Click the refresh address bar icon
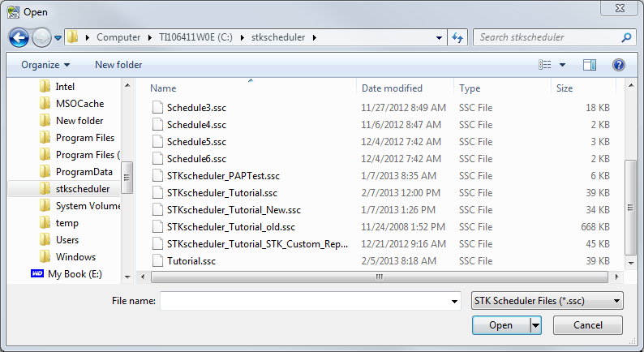This screenshot has width=644, height=352. (x=457, y=37)
